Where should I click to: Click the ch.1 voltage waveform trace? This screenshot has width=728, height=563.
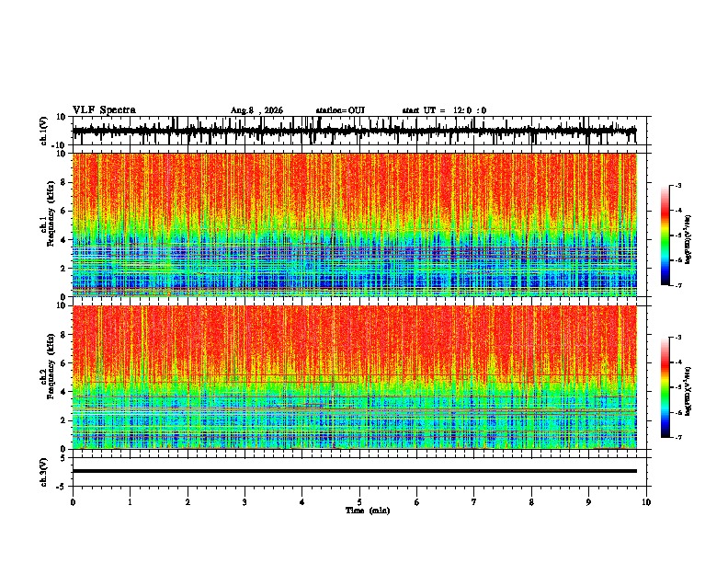click(x=354, y=131)
